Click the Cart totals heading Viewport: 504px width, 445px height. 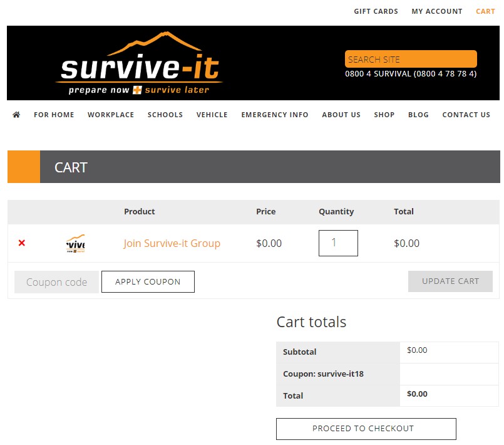coord(311,322)
